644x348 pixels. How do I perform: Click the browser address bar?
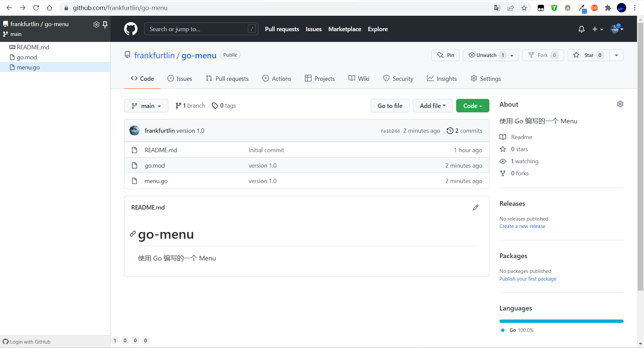(275, 8)
